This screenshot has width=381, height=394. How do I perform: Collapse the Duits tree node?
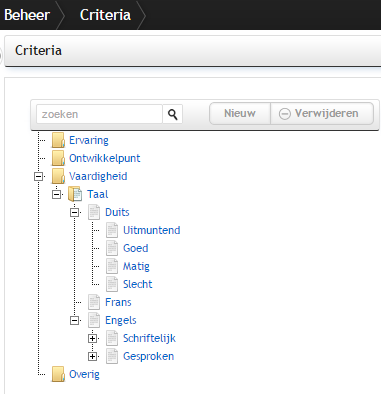point(75,212)
